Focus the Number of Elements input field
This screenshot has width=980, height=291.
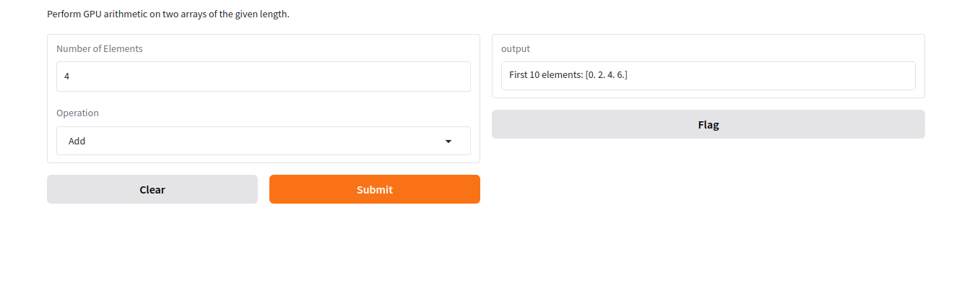click(x=263, y=76)
